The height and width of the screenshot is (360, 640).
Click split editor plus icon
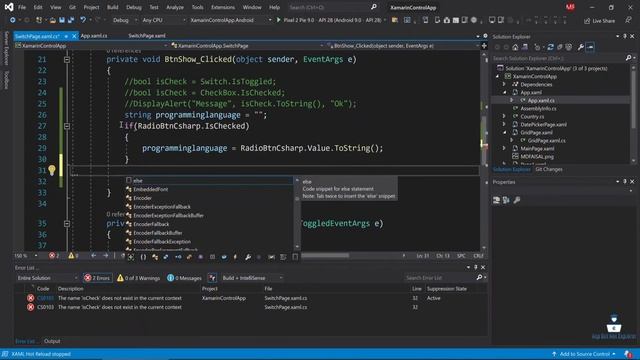click(x=484, y=46)
